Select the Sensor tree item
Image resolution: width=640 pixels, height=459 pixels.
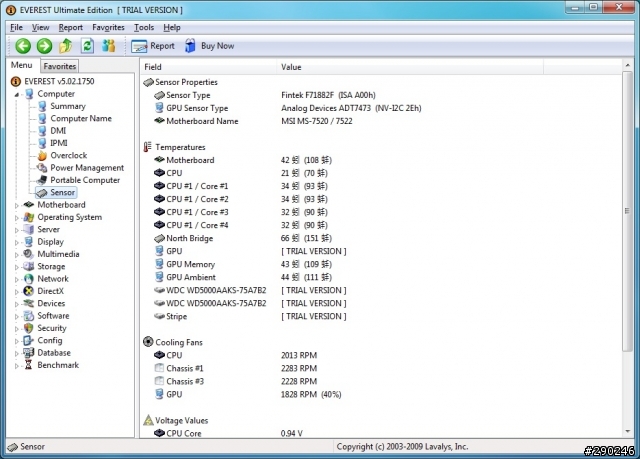click(56, 192)
